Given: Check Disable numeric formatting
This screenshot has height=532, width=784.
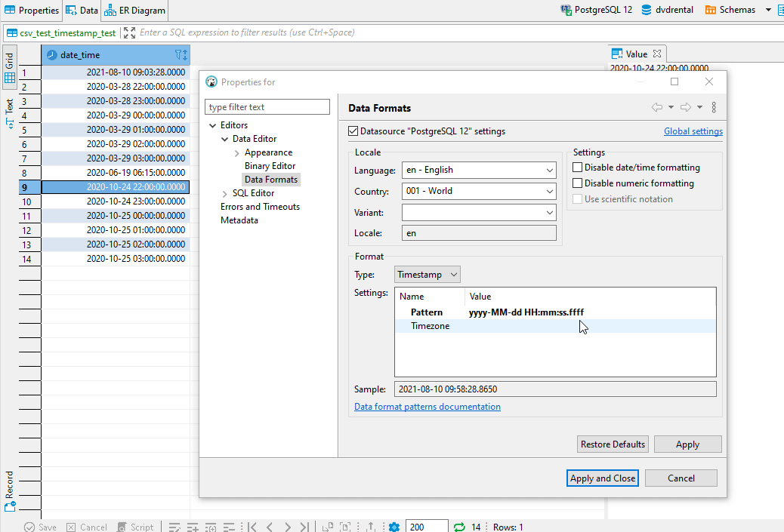Looking at the screenshot, I should tap(579, 183).
